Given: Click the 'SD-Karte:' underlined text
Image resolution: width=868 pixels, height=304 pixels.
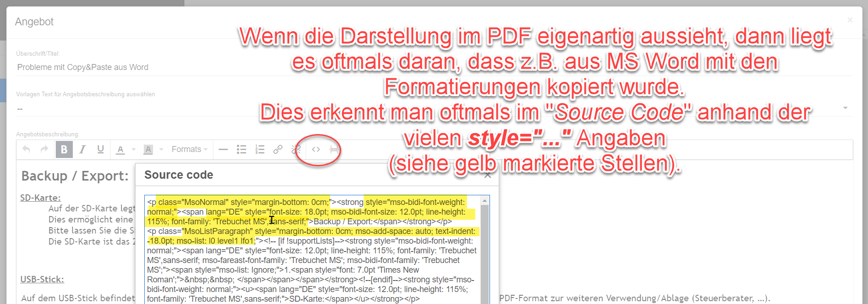Looking at the screenshot, I should [41, 198].
